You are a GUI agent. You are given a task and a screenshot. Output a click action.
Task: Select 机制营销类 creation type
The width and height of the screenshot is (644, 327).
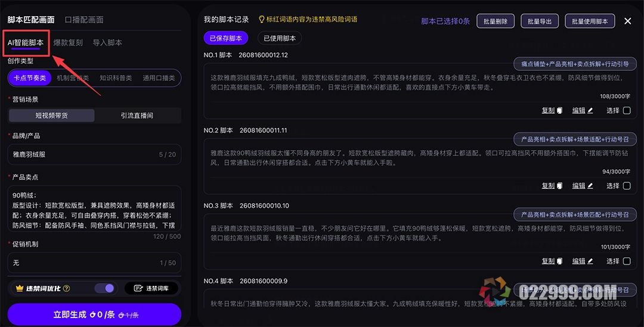coord(73,78)
